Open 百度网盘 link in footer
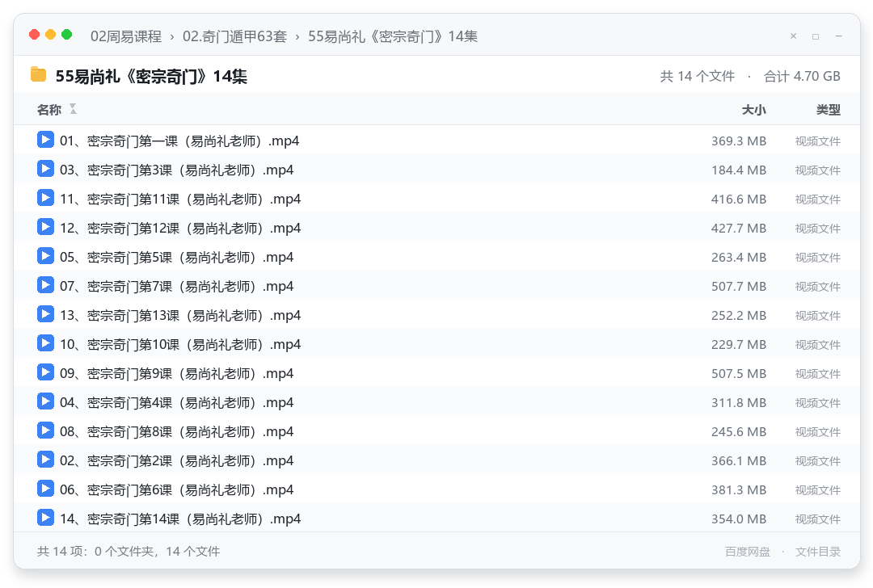This screenshot has height=588, width=873. tap(748, 552)
